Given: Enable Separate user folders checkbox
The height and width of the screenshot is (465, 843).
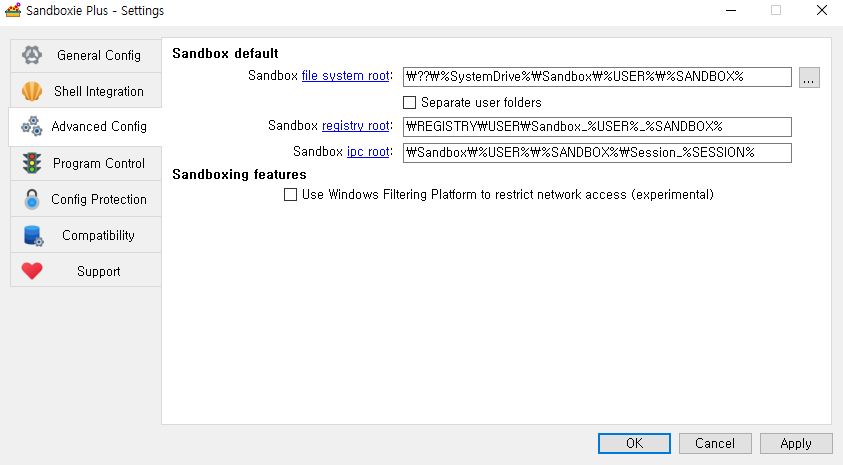Looking at the screenshot, I should (x=410, y=102).
